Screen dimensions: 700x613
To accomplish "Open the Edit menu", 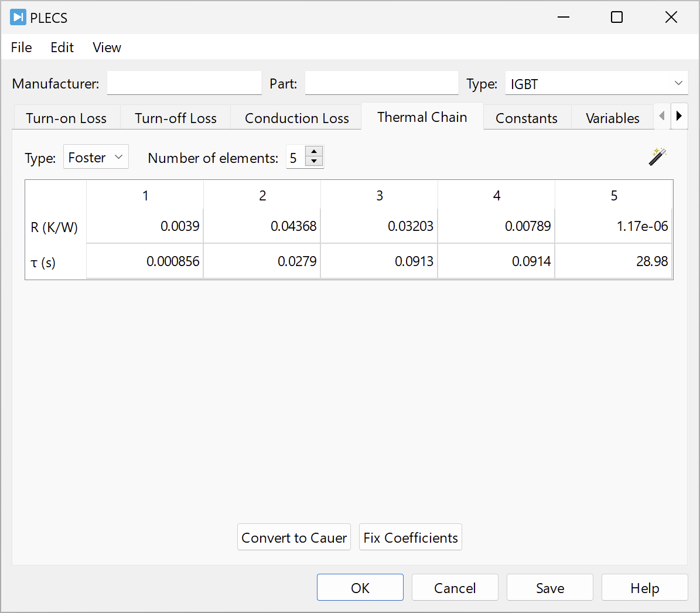I will [62, 47].
